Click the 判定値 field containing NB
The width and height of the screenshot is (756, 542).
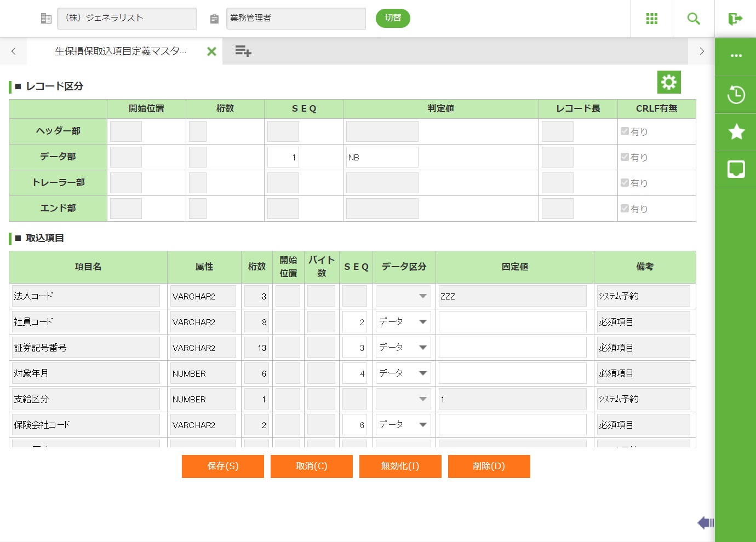point(382,158)
